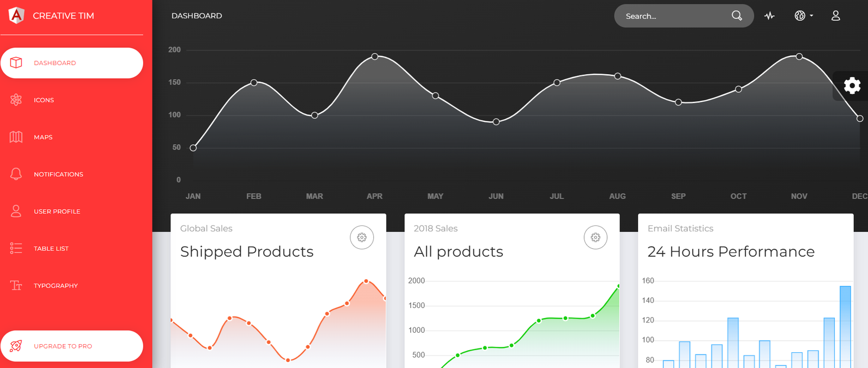Open the settings gear panel on right edge
This screenshot has width=868, height=368.
(852, 86)
